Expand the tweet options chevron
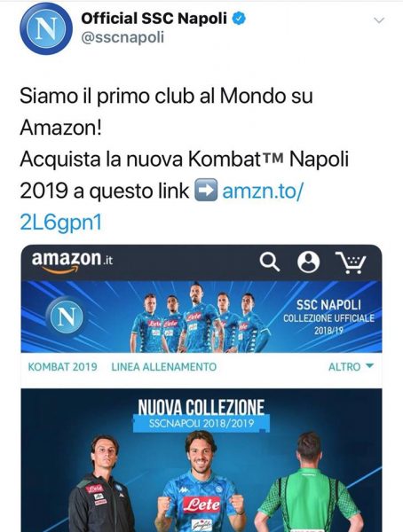Viewport: 403px width, 532px height. pyautogui.click(x=378, y=20)
